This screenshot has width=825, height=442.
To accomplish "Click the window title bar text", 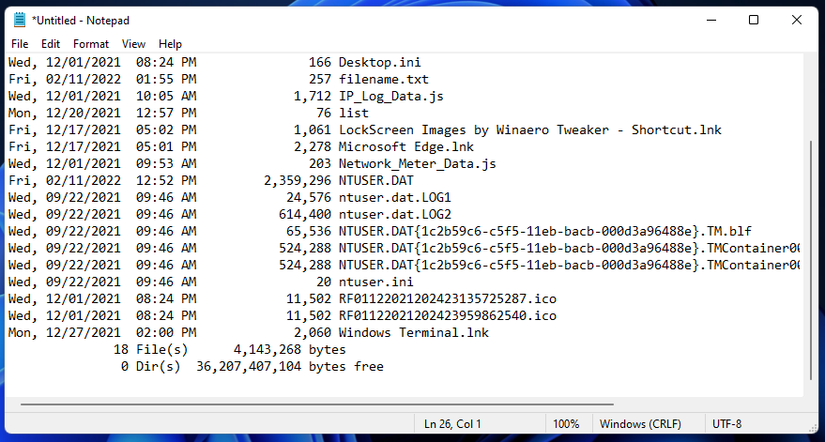I will pyautogui.click(x=80, y=20).
